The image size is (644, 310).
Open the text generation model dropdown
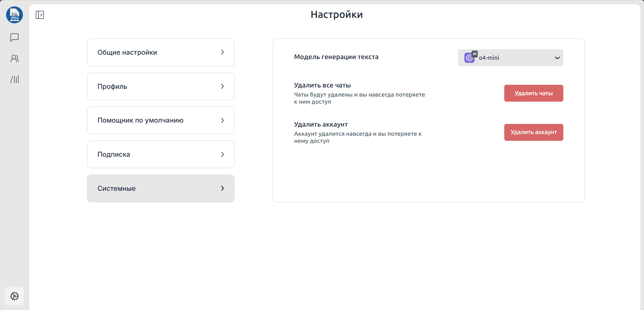pyautogui.click(x=510, y=58)
